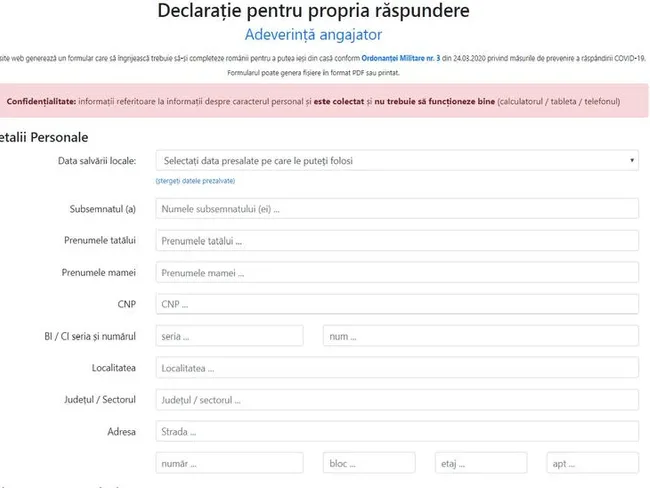The width and height of the screenshot is (650, 488).
Task: Click the Prenumele tatălui text box
Action: (x=397, y=241)
